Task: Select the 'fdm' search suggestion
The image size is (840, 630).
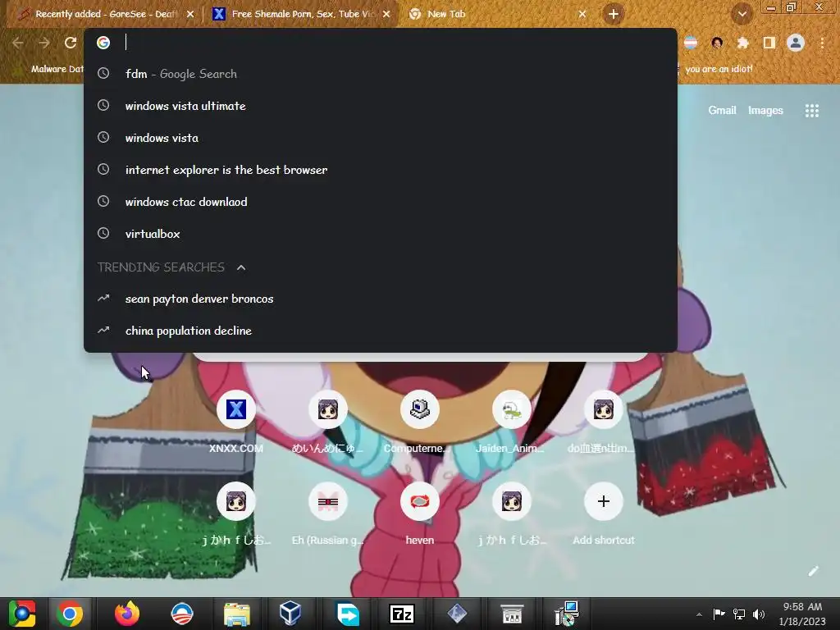Action: coord(381,74)
